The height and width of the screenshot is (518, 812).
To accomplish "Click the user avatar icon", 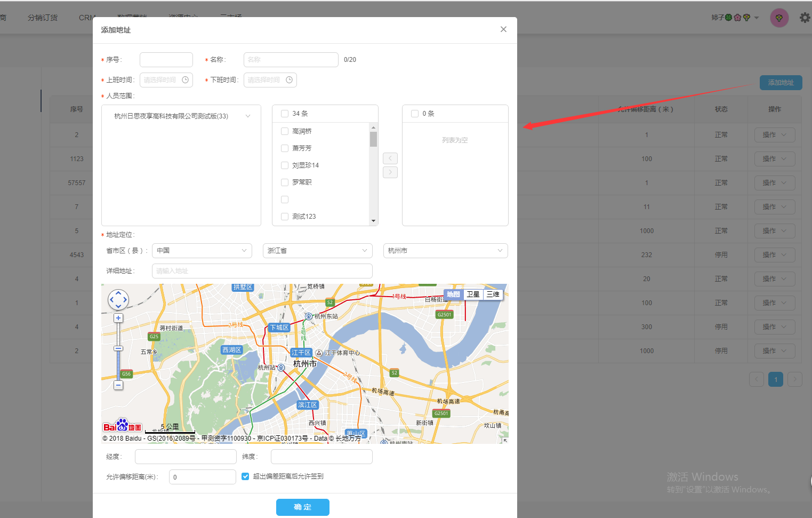I will point(779,18).
